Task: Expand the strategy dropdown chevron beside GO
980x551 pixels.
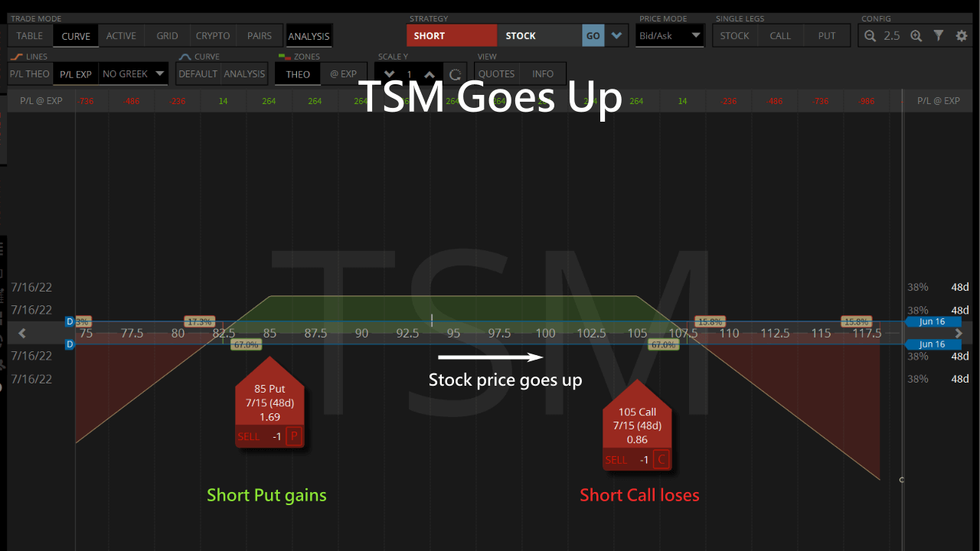Action: [x=617, y=36]
